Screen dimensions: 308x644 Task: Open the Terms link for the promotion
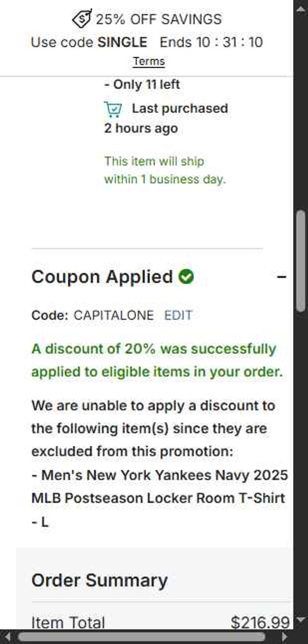[x=149, y=62]
